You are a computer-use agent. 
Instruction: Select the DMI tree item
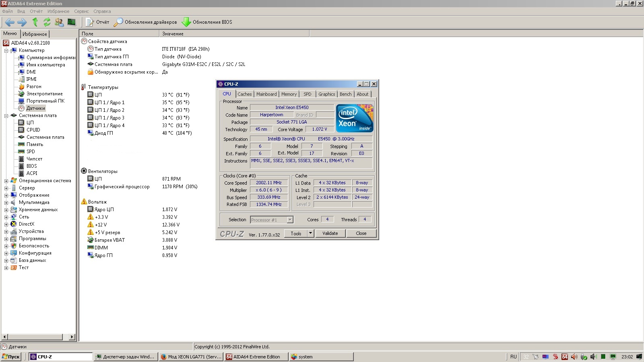31,72
